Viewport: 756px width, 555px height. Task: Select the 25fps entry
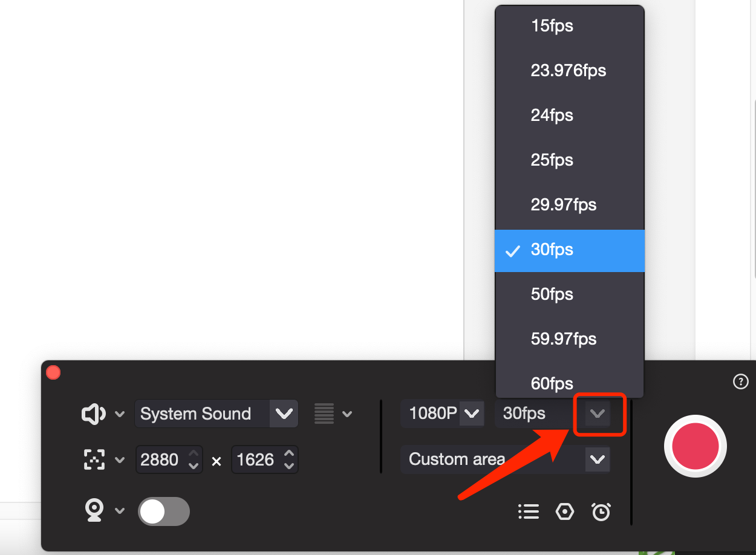point(569,160)
